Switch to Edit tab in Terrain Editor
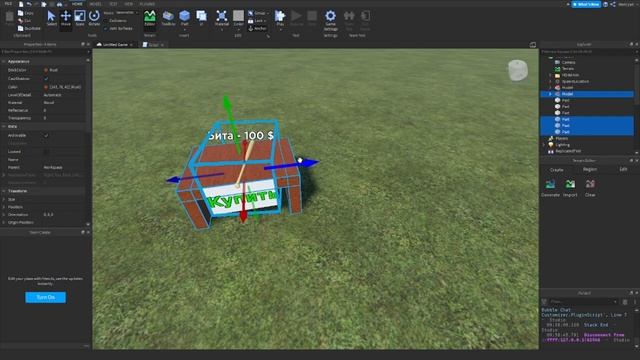The image size is (640, 360). click(623, 169)
